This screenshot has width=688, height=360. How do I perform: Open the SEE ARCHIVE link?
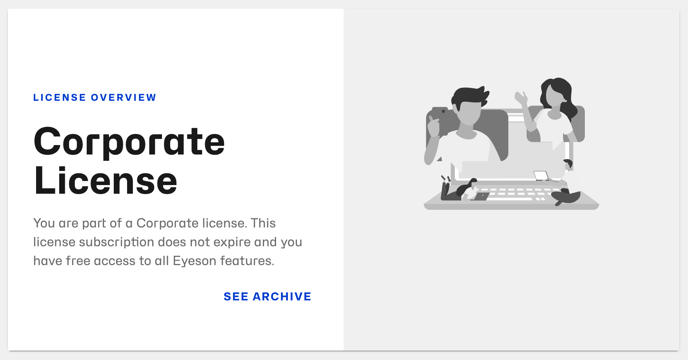[267, 297]
